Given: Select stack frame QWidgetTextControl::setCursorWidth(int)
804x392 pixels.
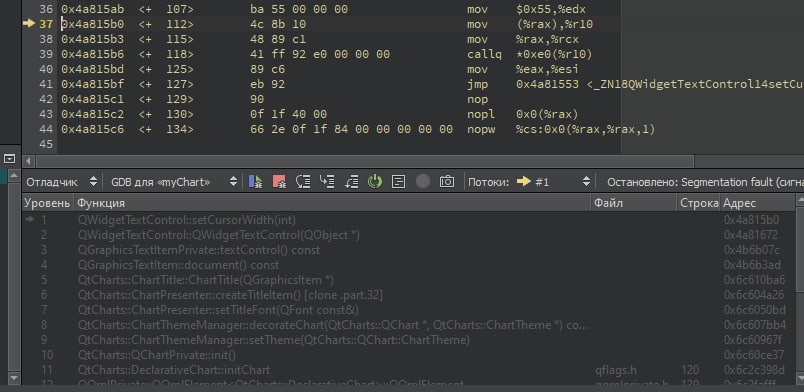Looking at the screenshot, I should (408, 220).
